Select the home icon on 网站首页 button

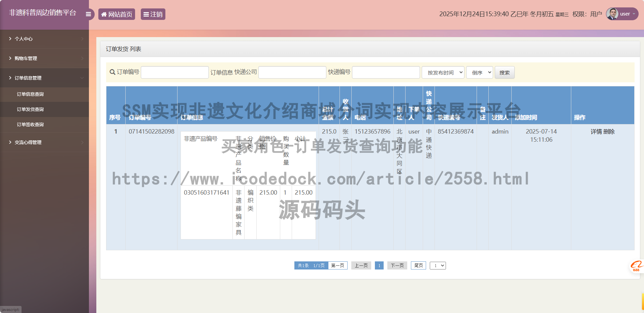104,14
